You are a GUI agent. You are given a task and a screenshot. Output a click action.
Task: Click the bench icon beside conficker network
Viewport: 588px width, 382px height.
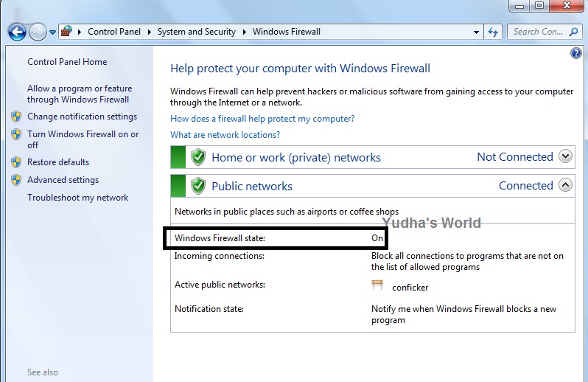click(377, 285)
